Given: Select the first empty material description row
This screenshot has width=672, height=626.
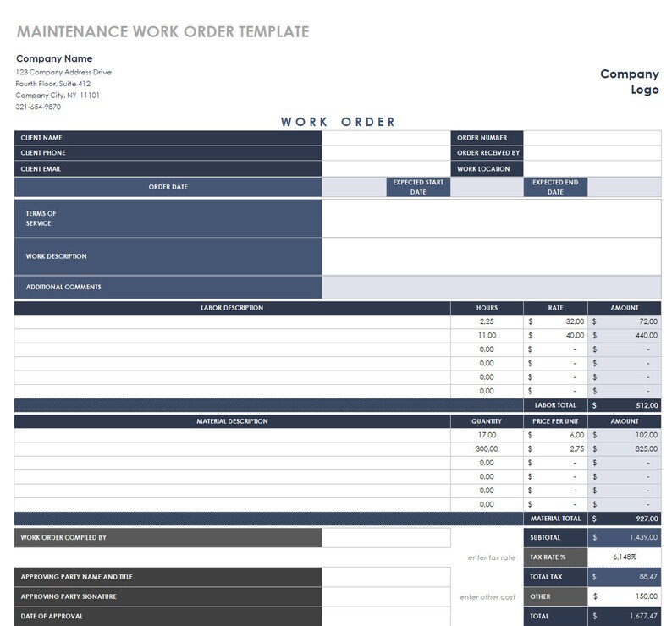Looking at the screenshot, I should click(x=232, y=436).
